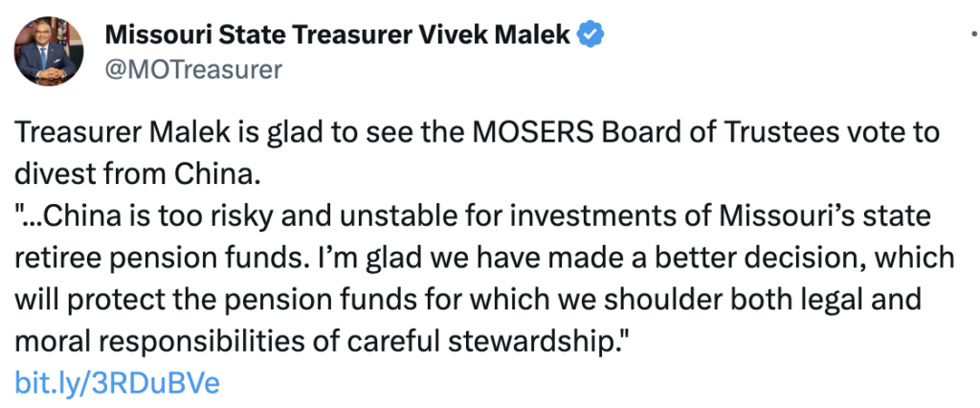Click "Missouri's state" in the tweet body
Image resolution: width=980 pixels, height=408 pixels.
click(x=825, y=216)
